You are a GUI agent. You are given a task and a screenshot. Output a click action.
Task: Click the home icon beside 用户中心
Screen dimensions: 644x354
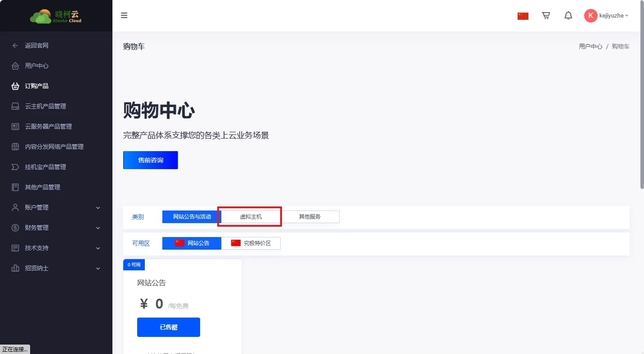(x=15, y=66)
